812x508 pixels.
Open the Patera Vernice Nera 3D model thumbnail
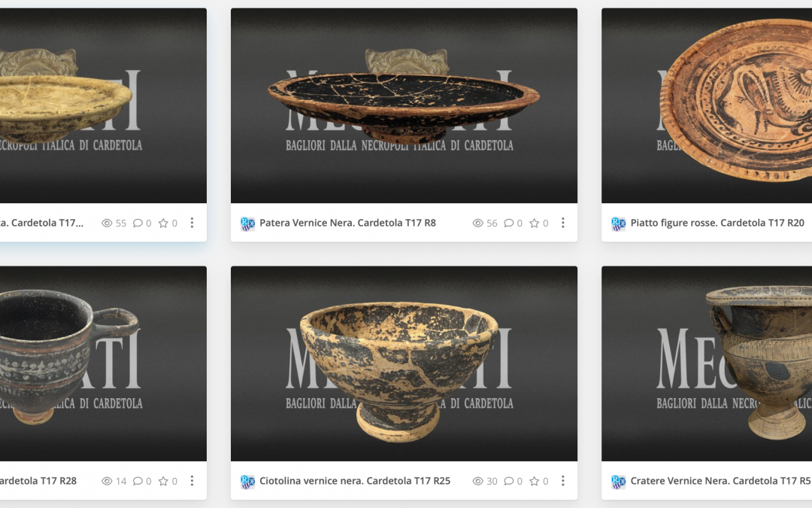(404, 105)
